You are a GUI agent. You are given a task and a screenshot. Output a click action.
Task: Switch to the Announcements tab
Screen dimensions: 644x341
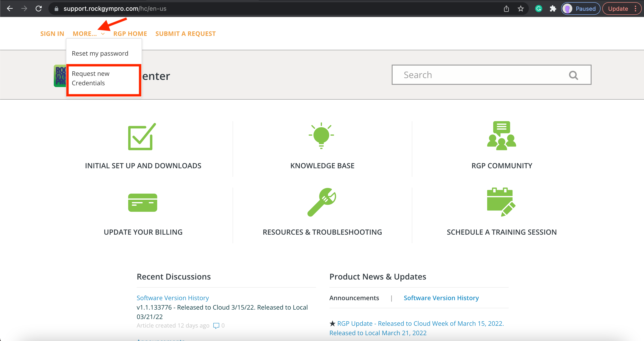(x=354, y=298)
